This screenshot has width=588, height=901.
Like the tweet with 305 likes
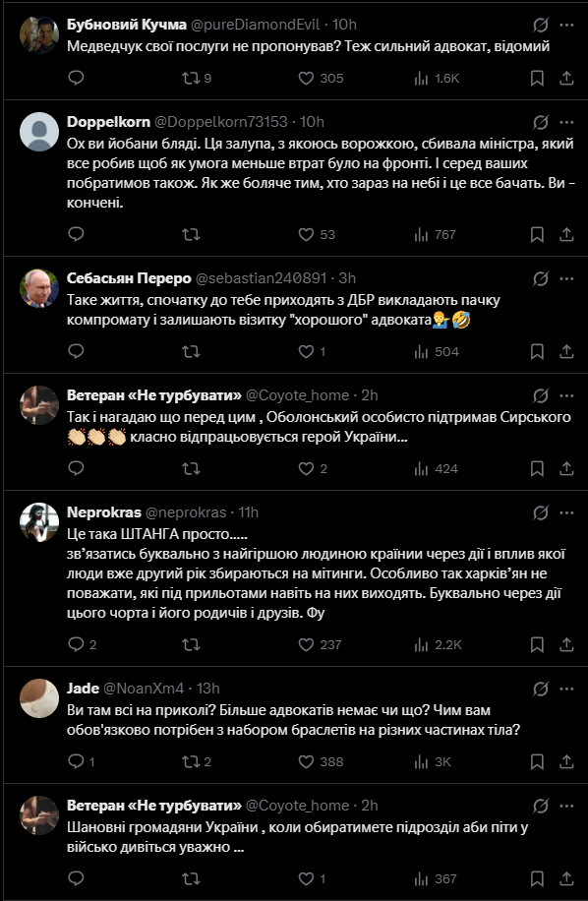click(x=321, y=78)
